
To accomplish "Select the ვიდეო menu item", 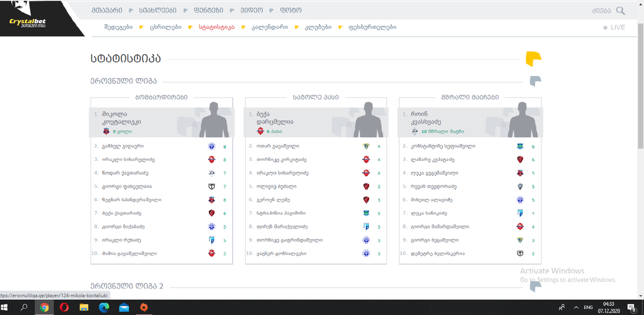I will tap(242, 11).
